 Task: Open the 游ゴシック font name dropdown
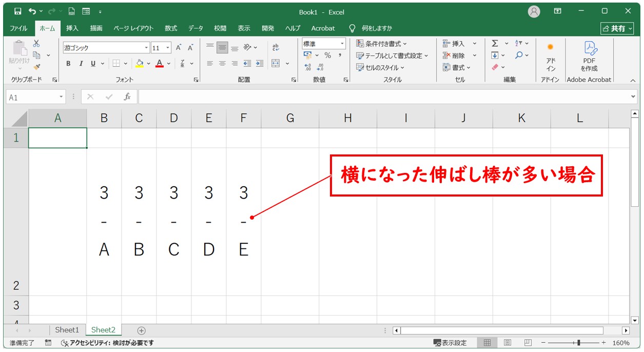click(x=147, y=48)
